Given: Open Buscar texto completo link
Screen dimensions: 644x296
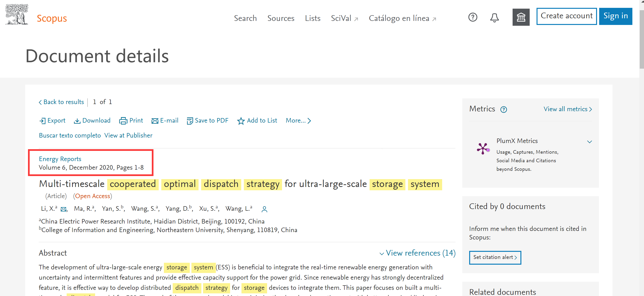Looking at the screenshot, I should (x=70, y=135).
